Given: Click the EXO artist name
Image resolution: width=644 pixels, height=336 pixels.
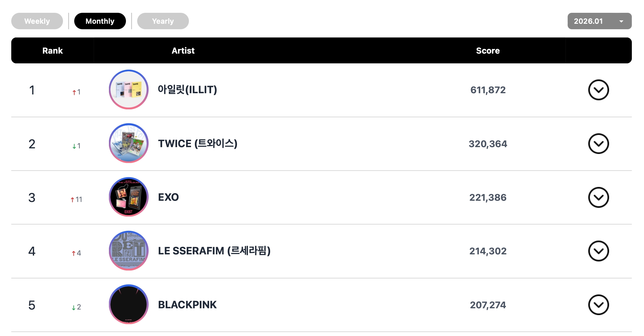Looking at the screenshot, I should click(168, 197).
